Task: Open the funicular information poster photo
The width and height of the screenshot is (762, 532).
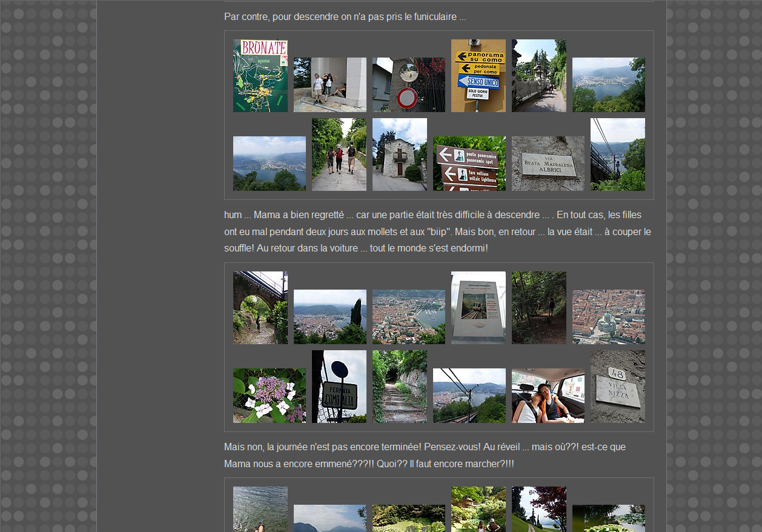Action: (478, 308)
